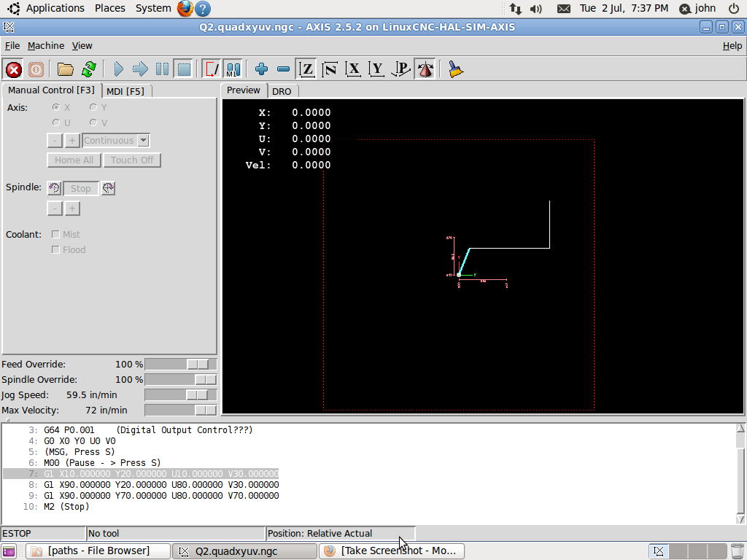Image resolution: width=747 pixels, height=560 pixels.
Task: Clear live plot with the broom icon
Action: tap(456, 69)
